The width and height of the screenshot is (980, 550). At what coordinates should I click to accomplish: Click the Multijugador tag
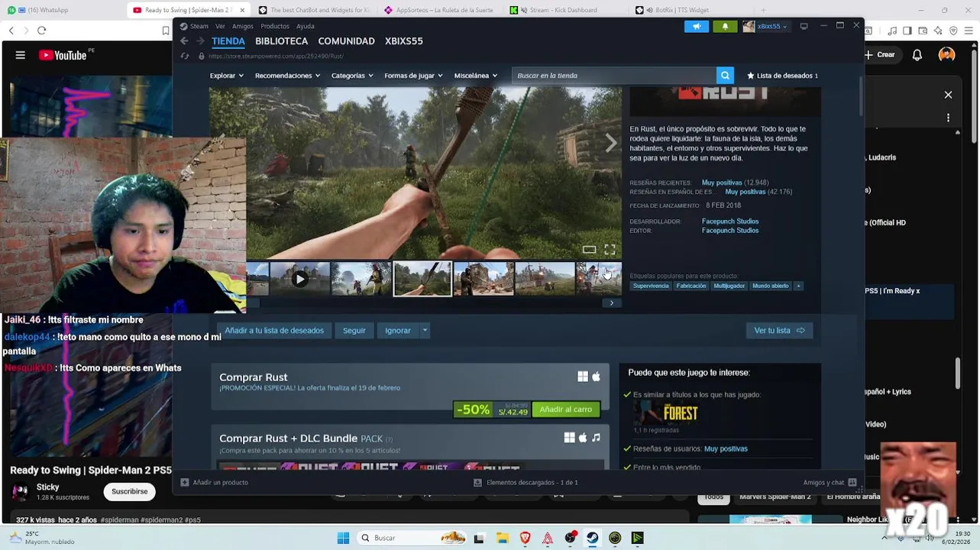coord(729,286)
